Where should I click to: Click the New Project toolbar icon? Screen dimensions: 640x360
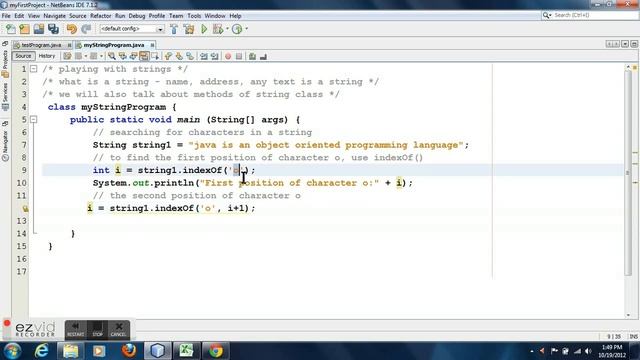coord(24,29)
